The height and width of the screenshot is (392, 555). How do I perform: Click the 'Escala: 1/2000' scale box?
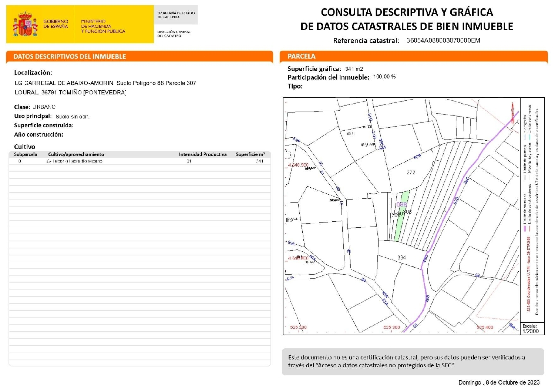click(532, 329)
